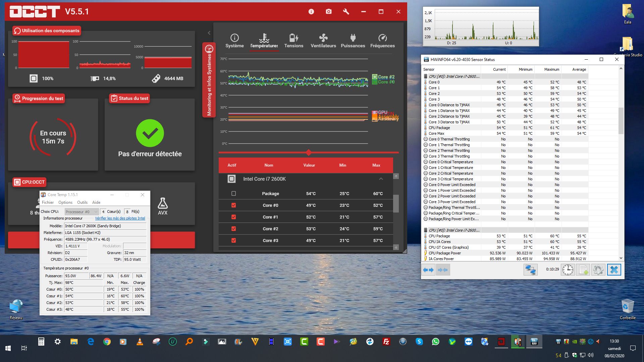Open VLC media player from taskbar

tap(140, 342)
